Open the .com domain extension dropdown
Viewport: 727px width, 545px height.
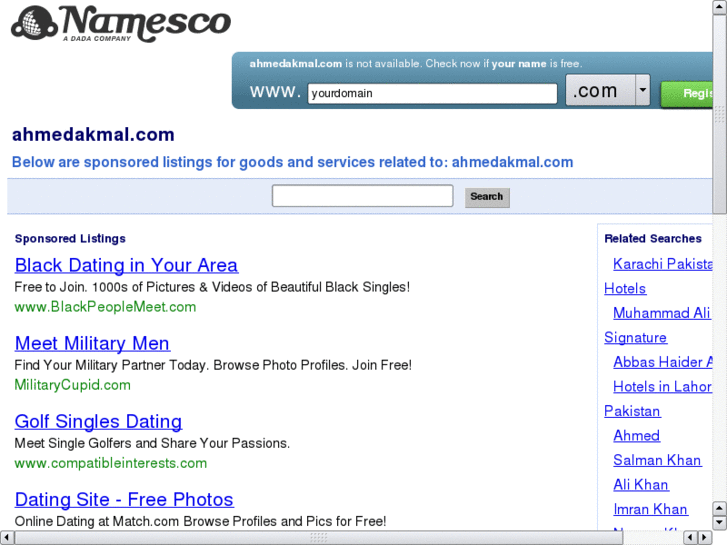point(608,90)
